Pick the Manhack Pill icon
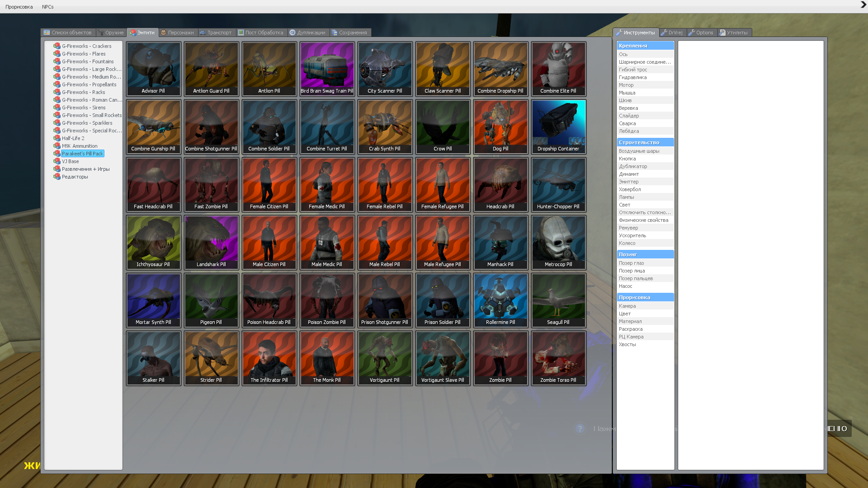Screen dimensions: 868x488 (x=501, y=242)
